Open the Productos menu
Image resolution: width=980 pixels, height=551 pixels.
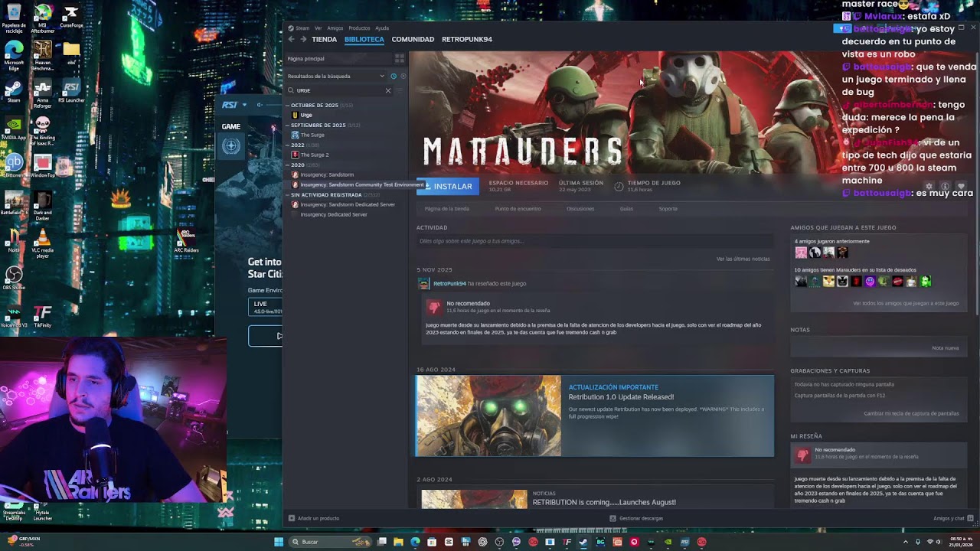tap(359, 28)
